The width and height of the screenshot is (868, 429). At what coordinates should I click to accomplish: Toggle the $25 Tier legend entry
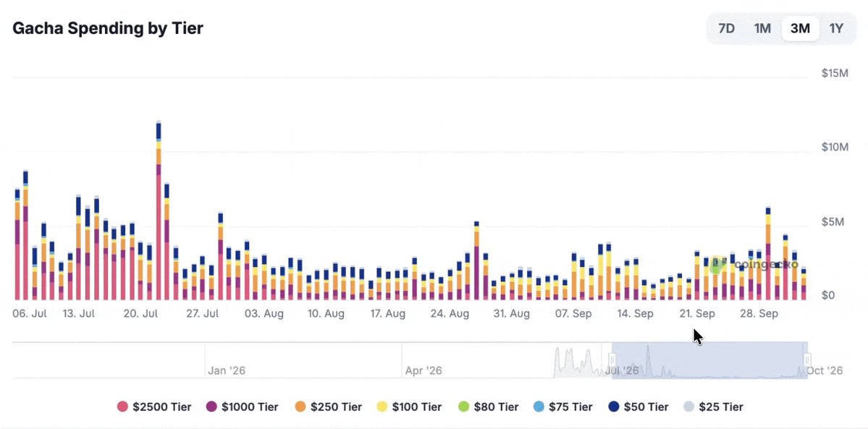pos(713,407)
